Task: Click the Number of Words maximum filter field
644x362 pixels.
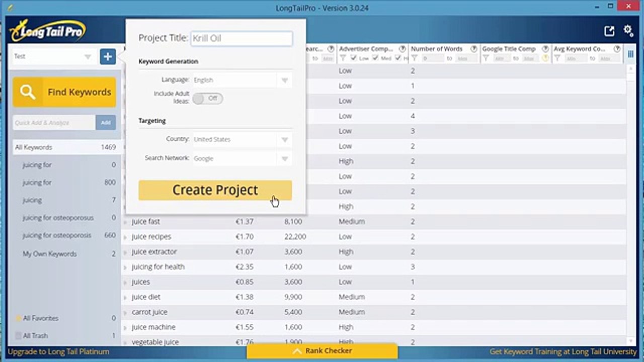Action: 465,58
